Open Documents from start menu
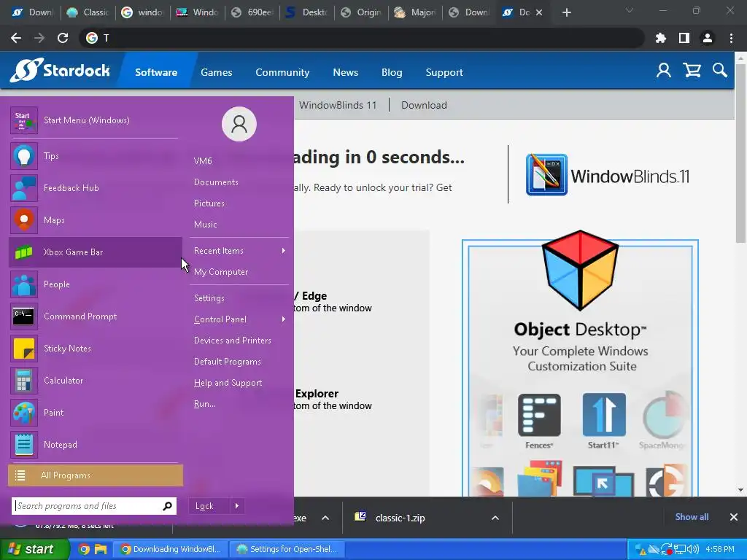This screenshot has width=747, height=560. point(216,182)
